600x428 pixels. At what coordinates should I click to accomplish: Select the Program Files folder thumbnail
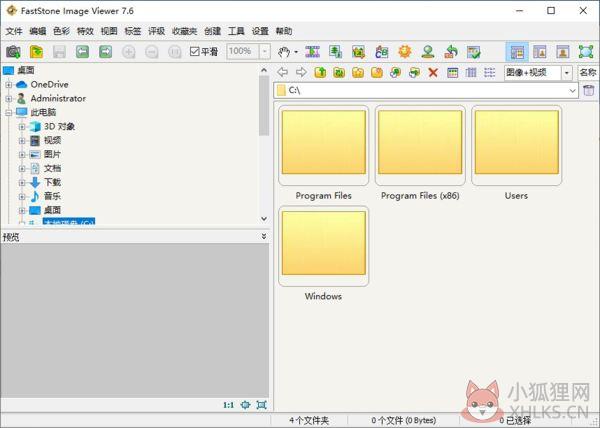point(324,145)
